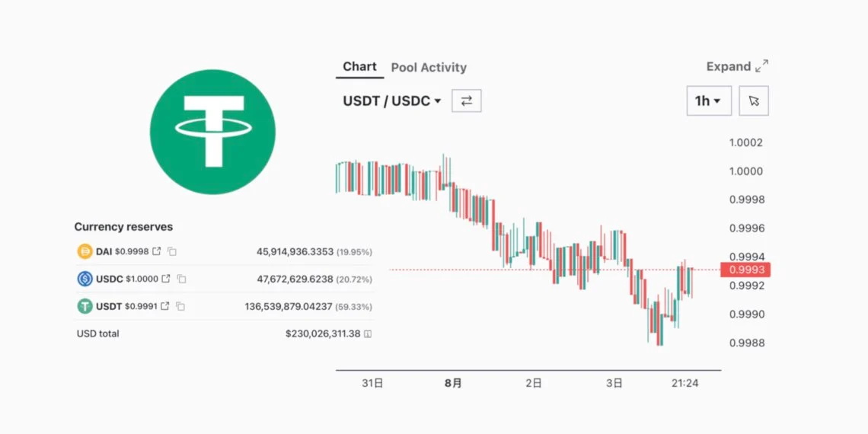
Task: Copy the DAI token address
Action: 172,251
